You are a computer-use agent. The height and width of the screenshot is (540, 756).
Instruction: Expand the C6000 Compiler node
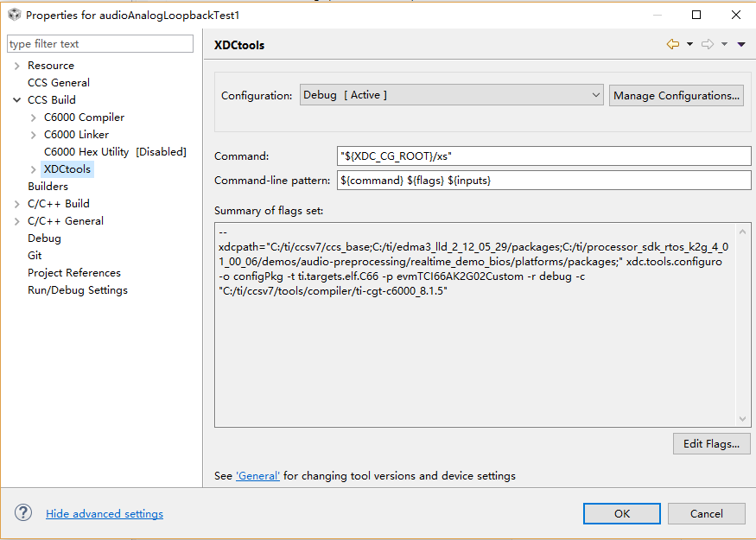(x=34, y=118)
